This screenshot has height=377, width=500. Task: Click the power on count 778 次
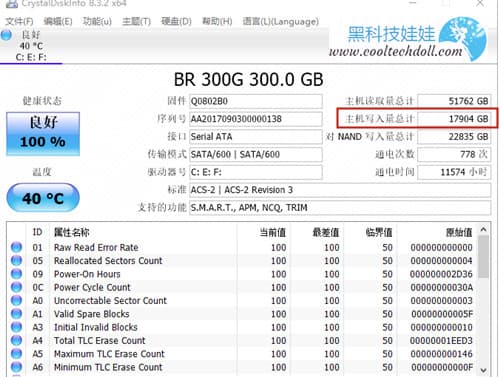click(x=454, y=154)
